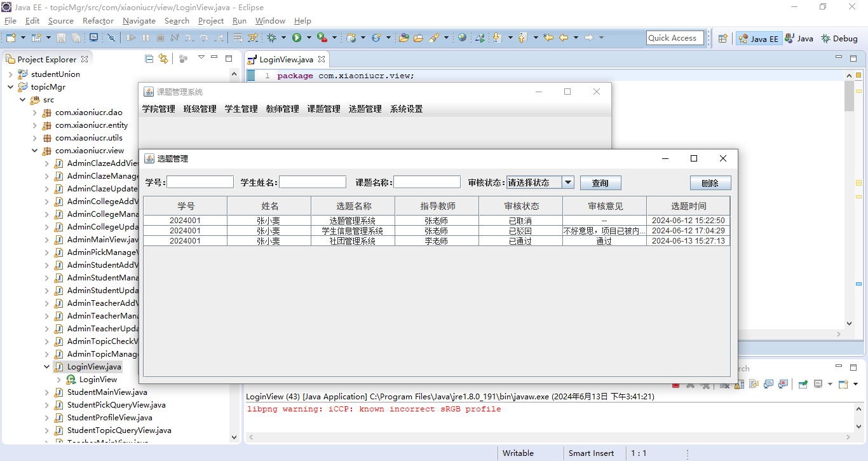This screenshot has height=461, width=868.
Task: Click the New file toolbar icon
Action: point(11,38)
